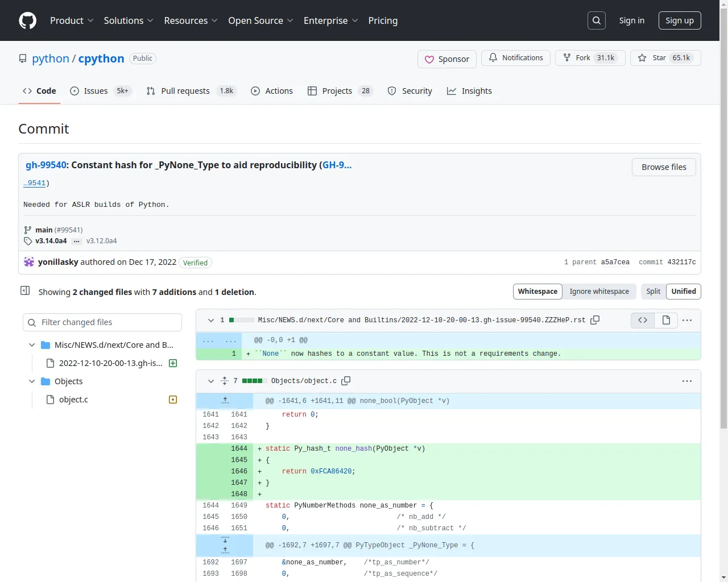Open the gh-99540 issue link
The image size is (728, 582).
46,165
